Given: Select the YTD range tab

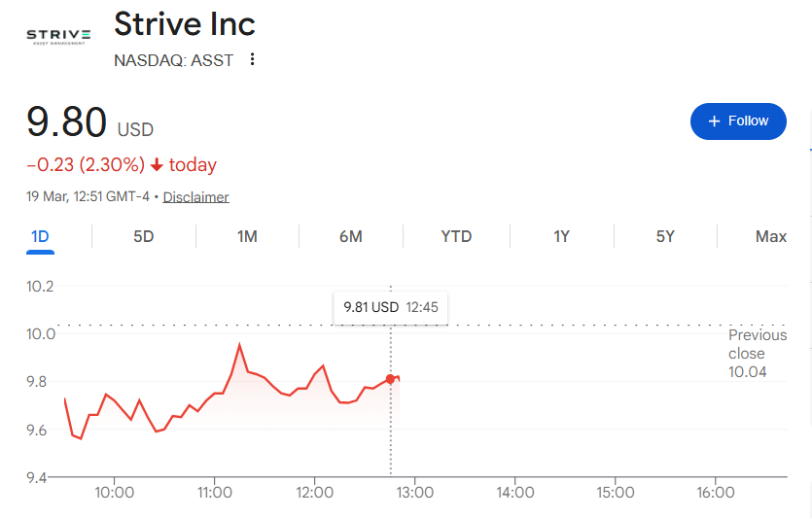Looking at the screenshot, I should [456, 236].
